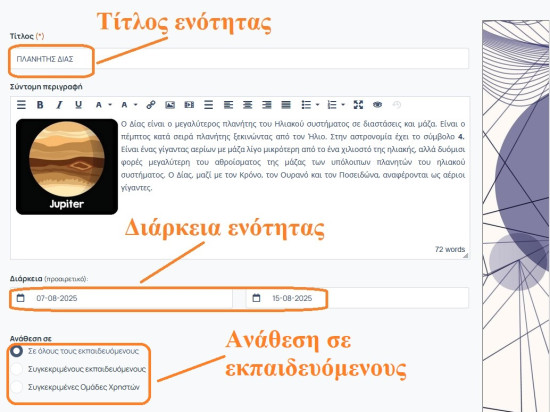Select 'Συγκεκριμένες Ομάδες Χρηστών' radio option
Viewport: 550px width, 412px height.
16,387
